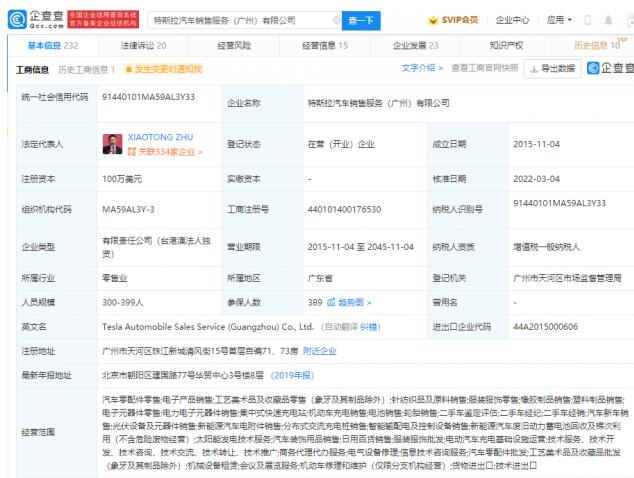The height and width of the screenshot is (478, 634).
Task: Switch to the 经营信息 15 tab
Action: [325, 46]
